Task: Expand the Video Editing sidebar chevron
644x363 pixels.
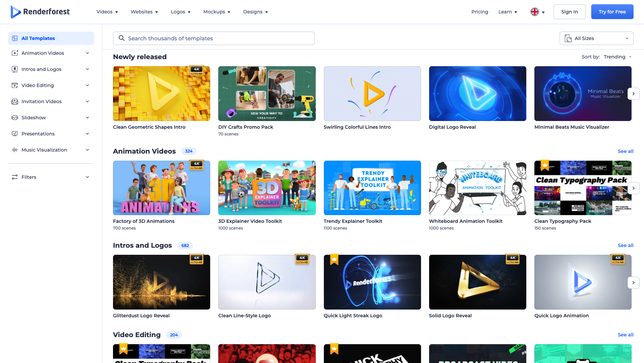Action: pyautogui.click(x=87, y=85)
